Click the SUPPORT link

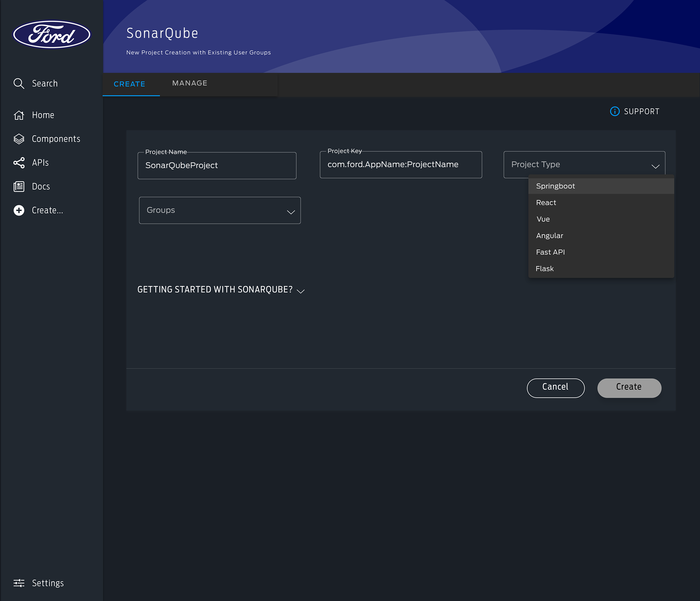pyautogui.click(x=641, y=112)
